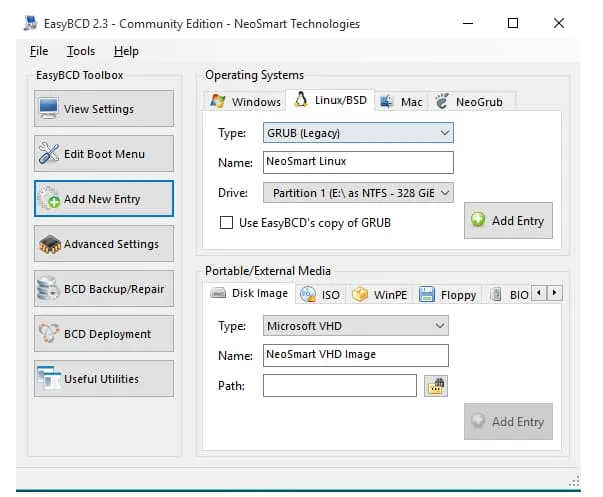The width and height of the screenshot is (603, 497).
Task: Open the GRUB (Legacy) type dropdown
Action: (358, 133)
